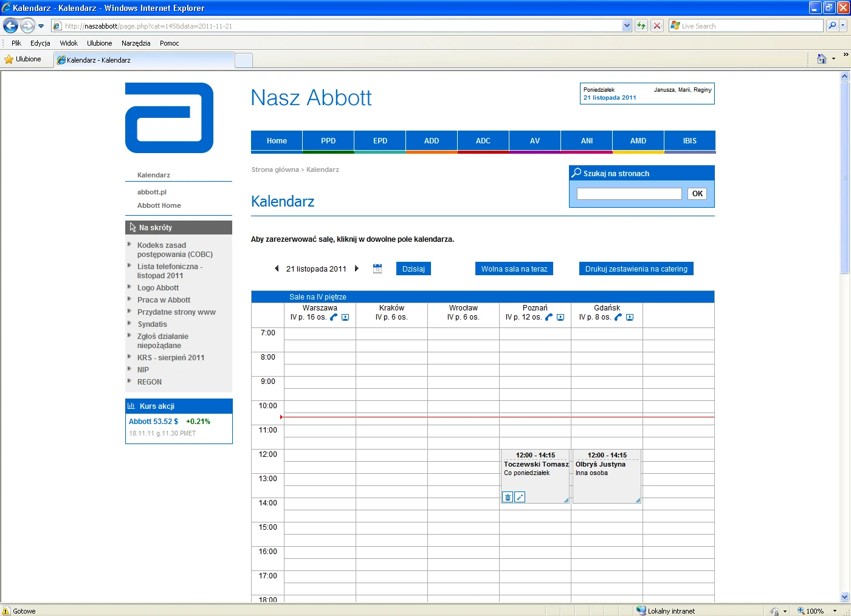
Task: Open the Widok menu
Action: click(69, 43)
